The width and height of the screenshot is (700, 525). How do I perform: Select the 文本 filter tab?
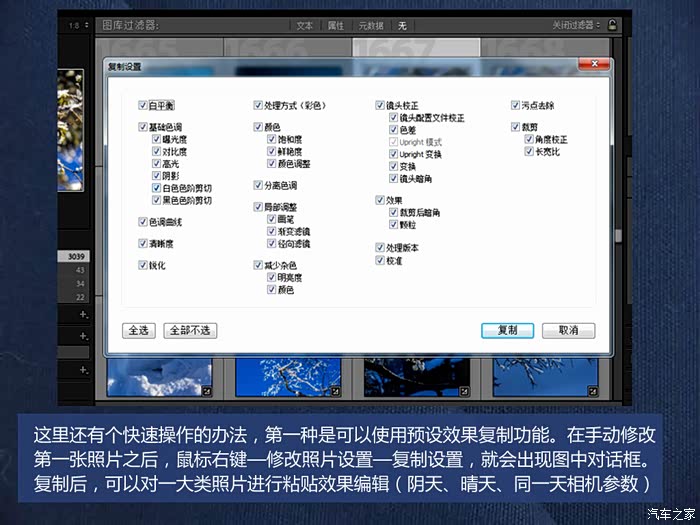[304, 25]
